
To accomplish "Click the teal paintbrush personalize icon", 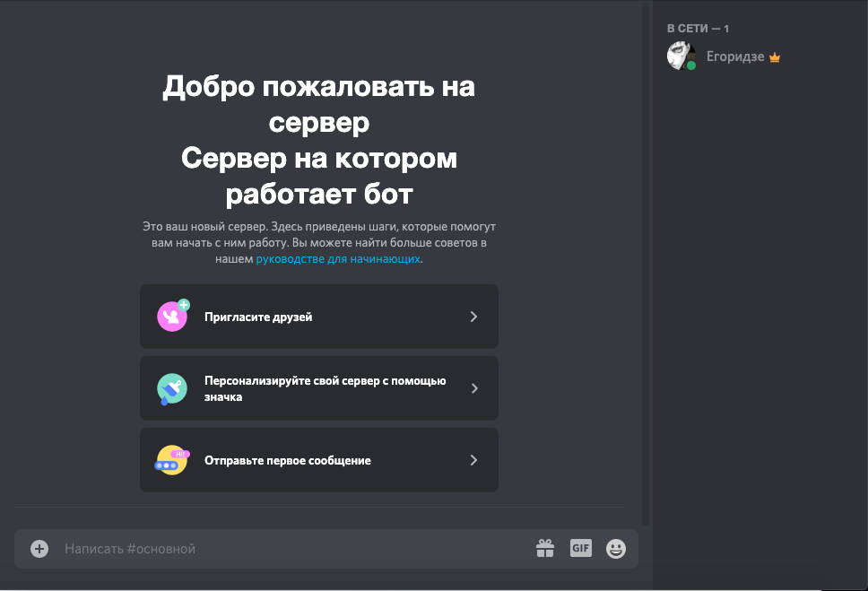I will pyautogui.click(x=172, y=388).
